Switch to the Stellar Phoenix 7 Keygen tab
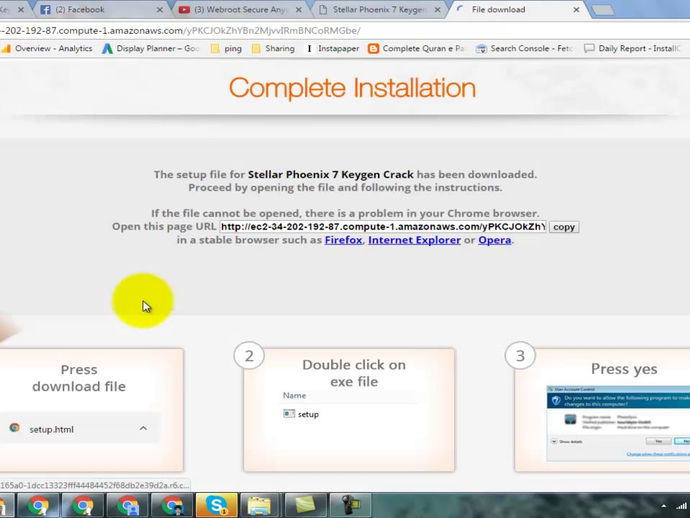 378,10
